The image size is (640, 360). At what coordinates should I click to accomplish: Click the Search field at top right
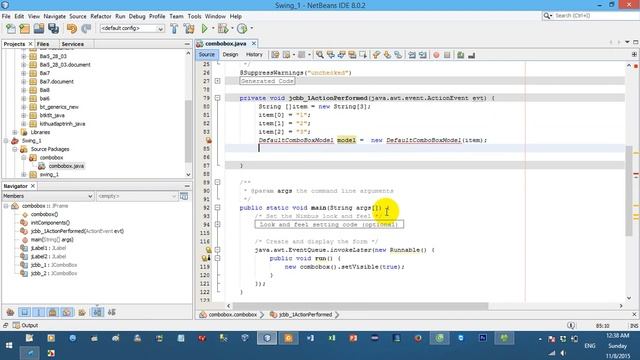591,16
